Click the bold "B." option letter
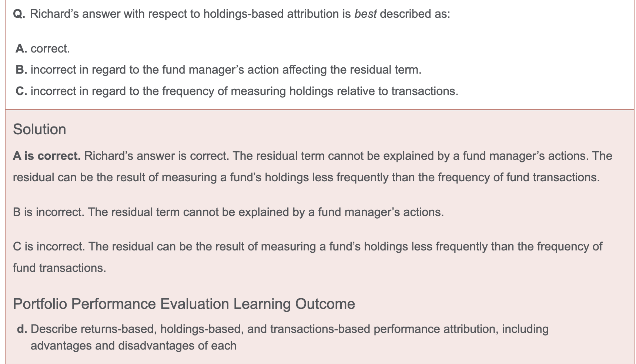Screen dimensions: 636x364 click(21, 70)
